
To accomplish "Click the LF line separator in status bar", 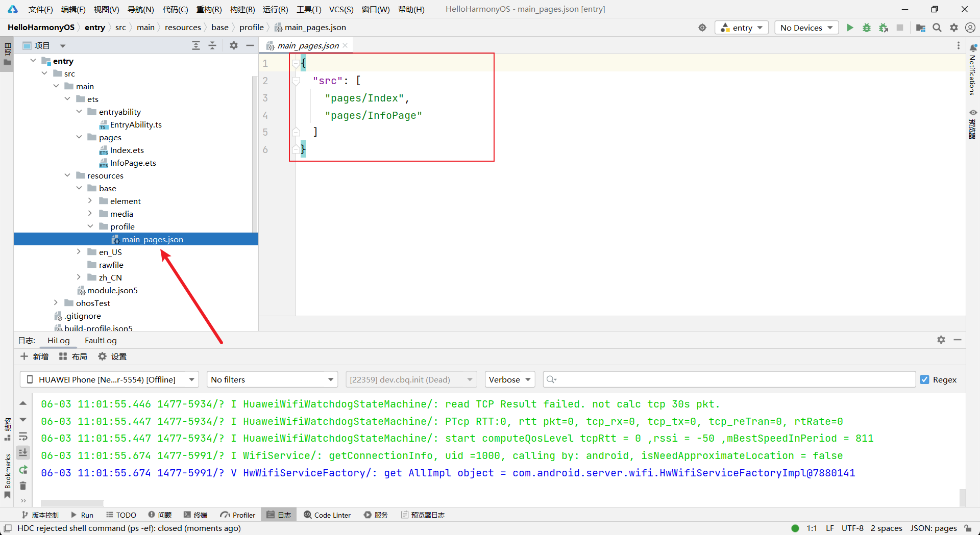I will click(x=830, y=528).
